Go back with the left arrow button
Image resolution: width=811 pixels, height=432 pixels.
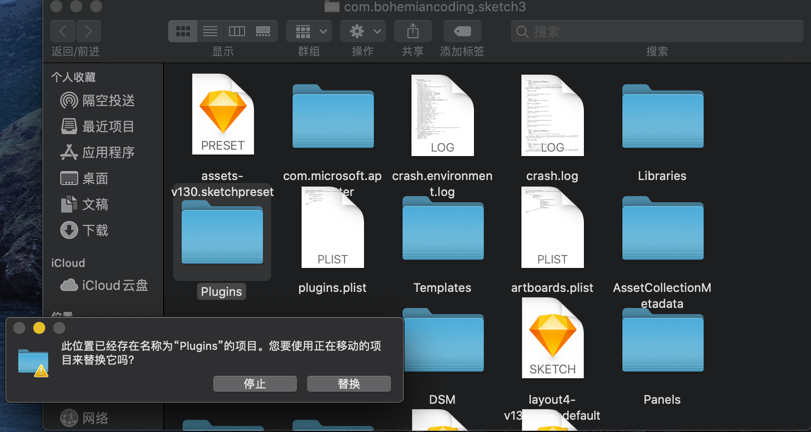click(63, 32)
